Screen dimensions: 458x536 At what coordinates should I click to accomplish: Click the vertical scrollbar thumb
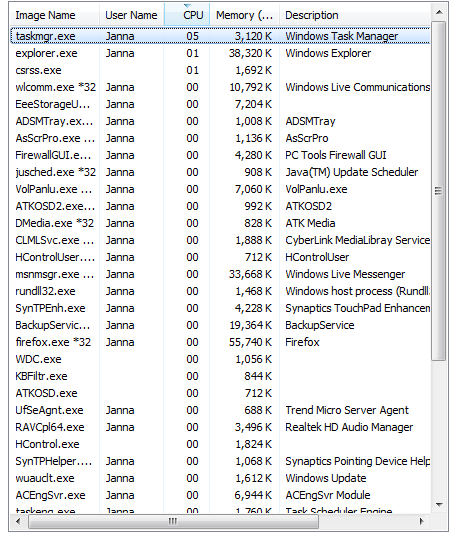(x=439, y=191)
